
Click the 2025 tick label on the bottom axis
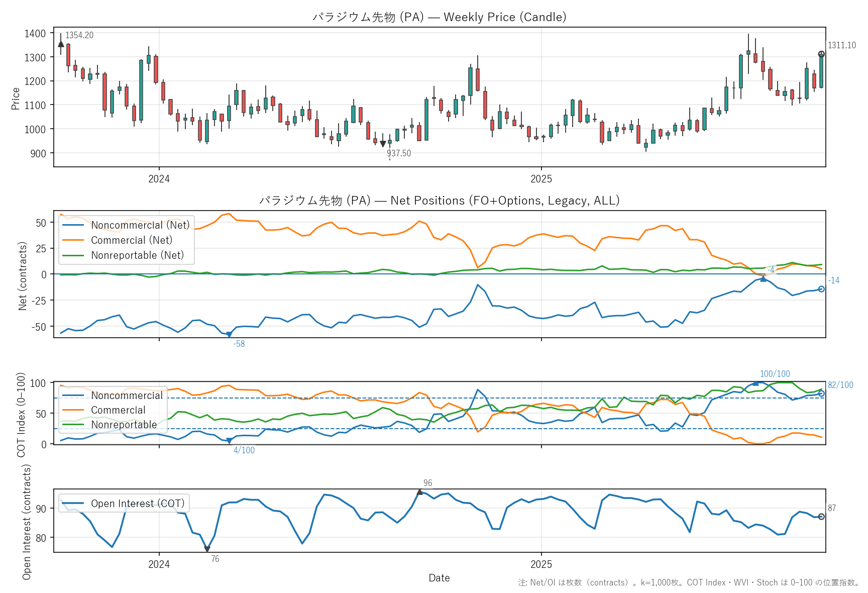(541, 564)
